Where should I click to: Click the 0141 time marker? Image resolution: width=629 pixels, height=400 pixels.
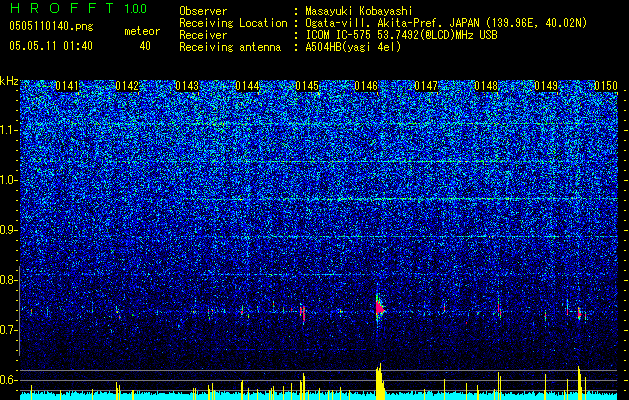coord(67,86)
